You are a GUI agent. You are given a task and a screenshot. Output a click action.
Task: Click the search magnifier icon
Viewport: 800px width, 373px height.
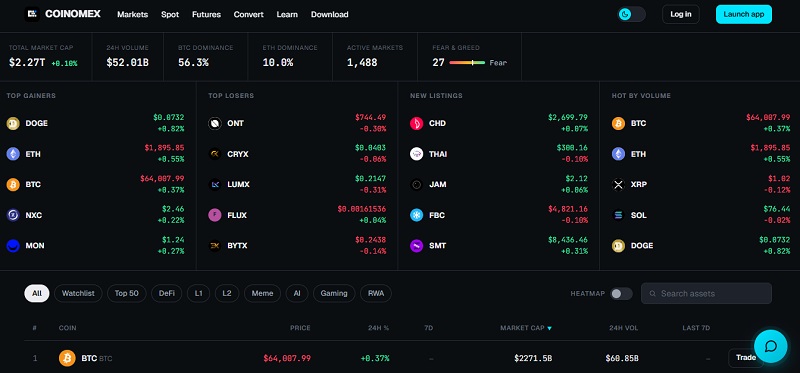pyautogui.click(x=653, y=294)
